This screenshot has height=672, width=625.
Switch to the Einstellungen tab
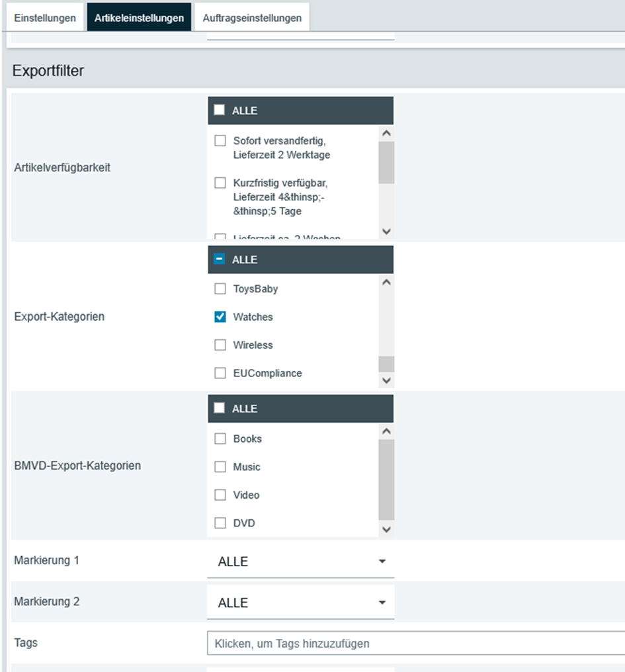(44, 18)
